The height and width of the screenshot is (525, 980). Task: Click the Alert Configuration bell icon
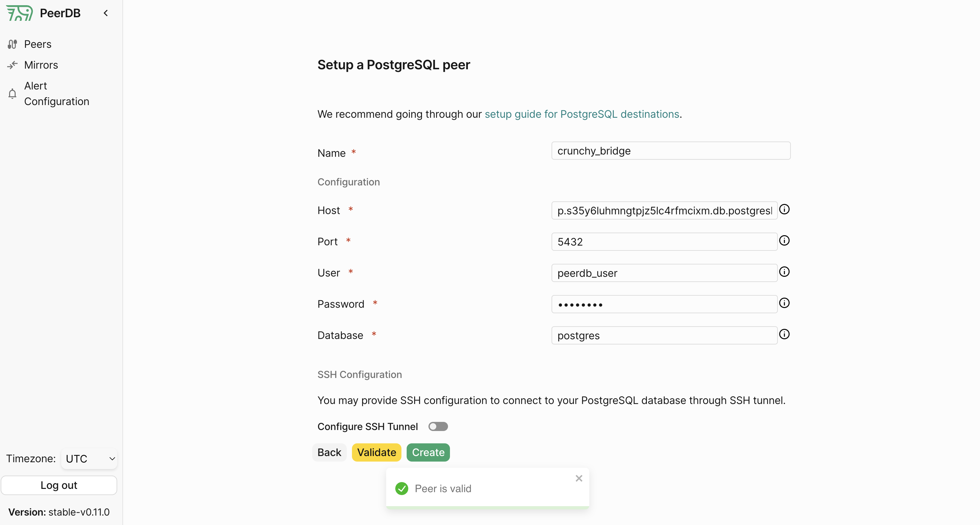tap(12, 94)
